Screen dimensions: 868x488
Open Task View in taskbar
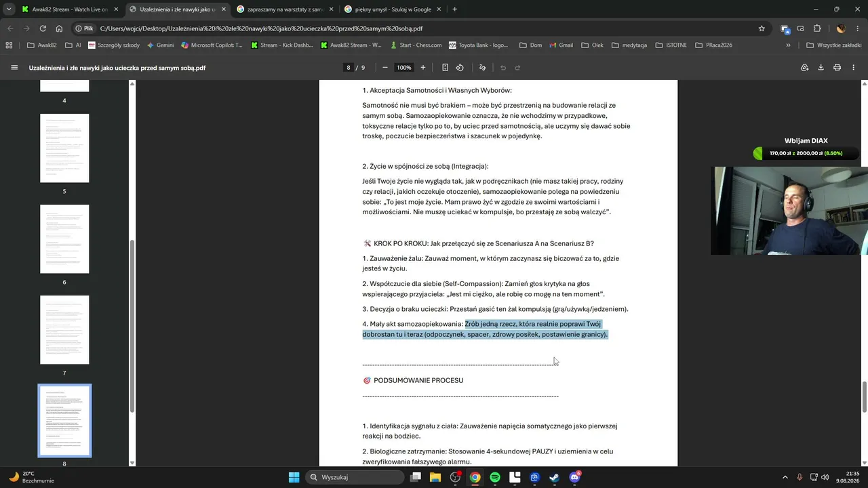416,477
